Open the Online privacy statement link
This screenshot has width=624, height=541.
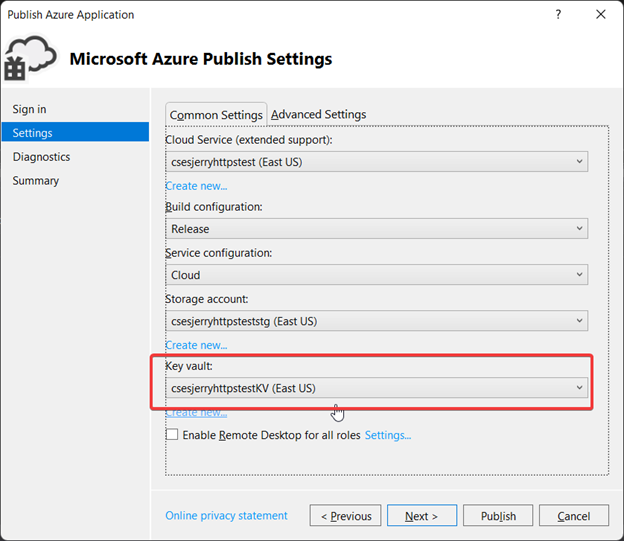click(226, 516)
